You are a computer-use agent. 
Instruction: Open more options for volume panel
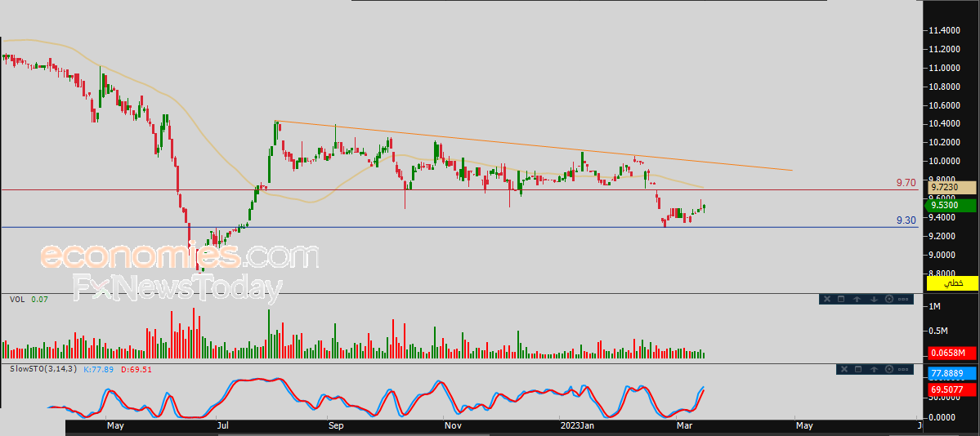[903, 300]
